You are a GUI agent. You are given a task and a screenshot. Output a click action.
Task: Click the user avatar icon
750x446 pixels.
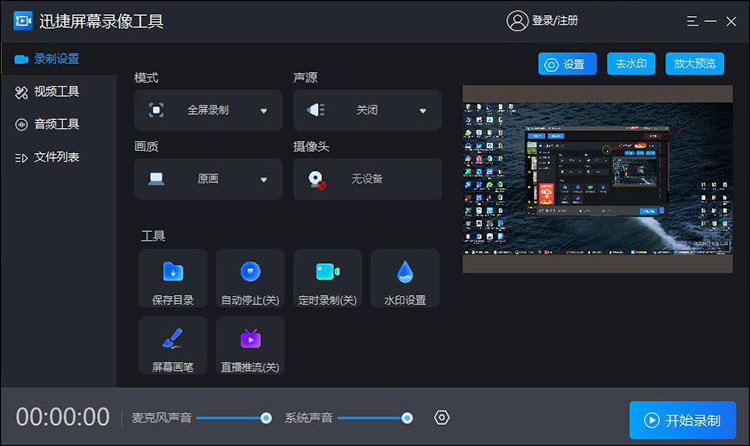click(517, 21)
